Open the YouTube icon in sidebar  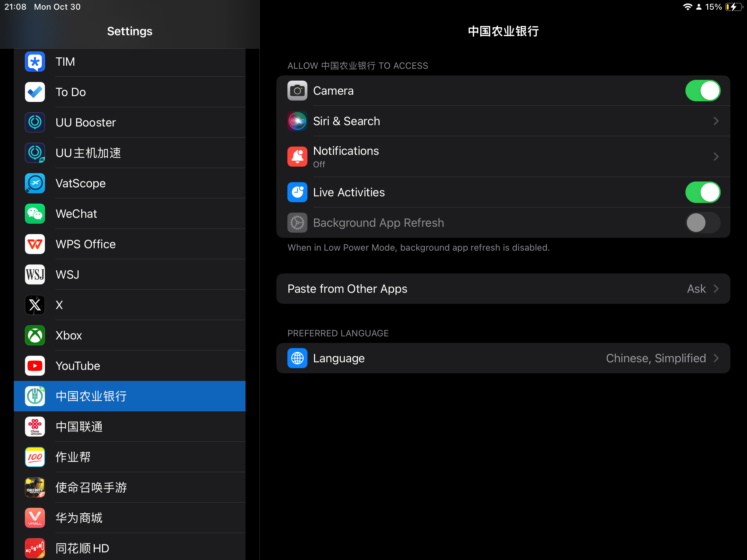35,366
